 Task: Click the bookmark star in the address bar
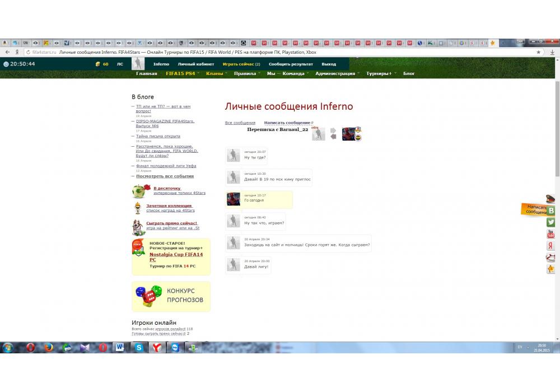tap(539, 52)
